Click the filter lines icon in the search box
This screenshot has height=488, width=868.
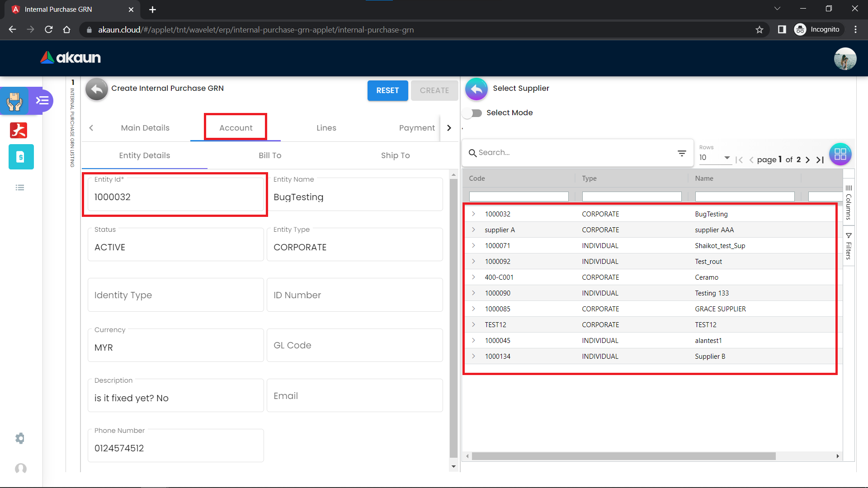click(x=682, y=153)
